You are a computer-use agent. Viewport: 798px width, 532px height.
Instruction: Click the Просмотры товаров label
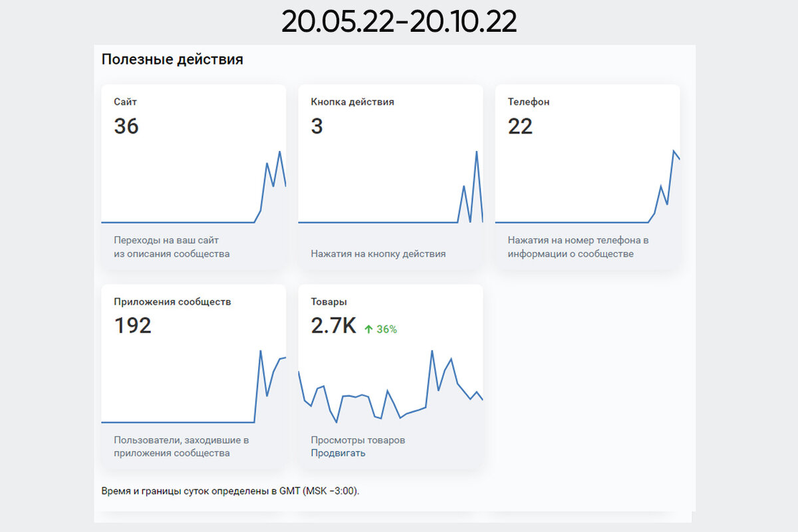coord(358,440)
